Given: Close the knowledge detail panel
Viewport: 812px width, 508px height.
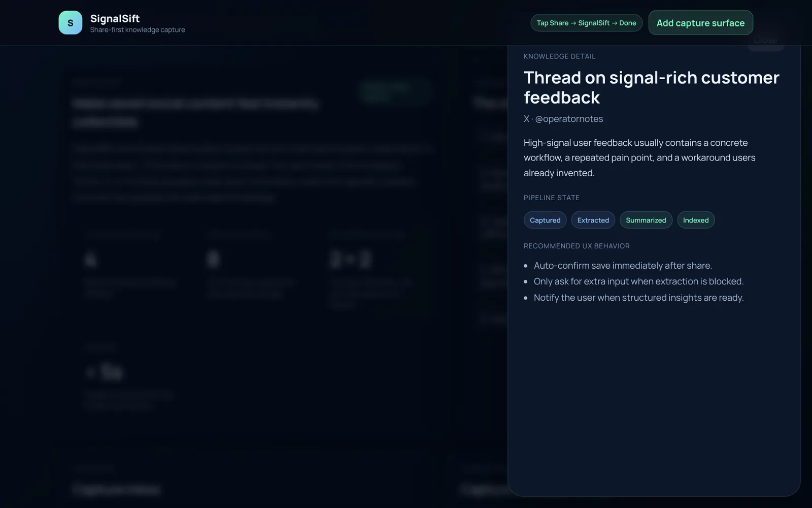Looking at the screenshot, I should (765, 40).
